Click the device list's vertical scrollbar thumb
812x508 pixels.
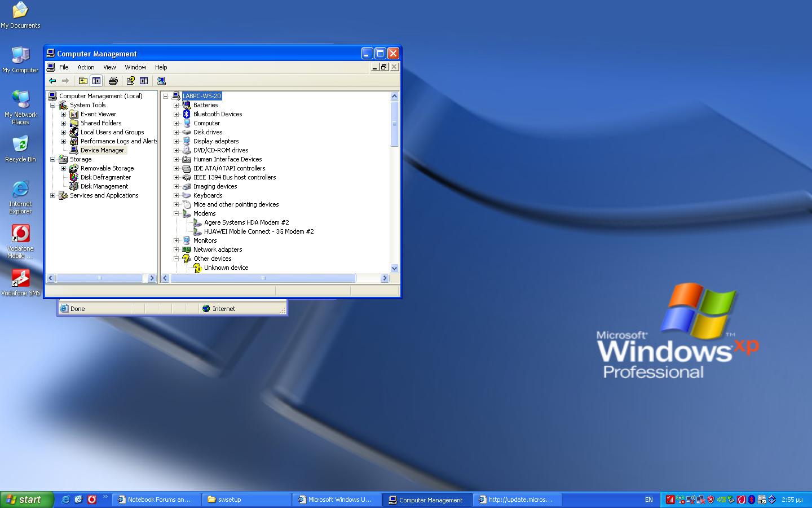click(x=394, y=124)
